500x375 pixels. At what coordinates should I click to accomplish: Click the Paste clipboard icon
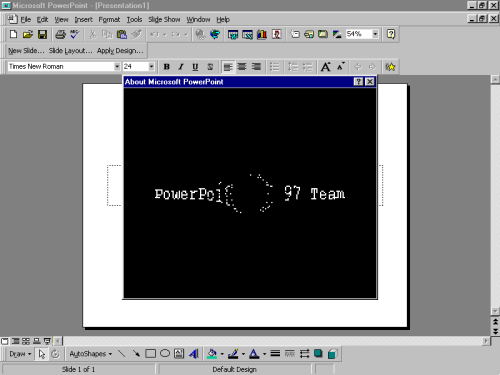tap(122, 34)
